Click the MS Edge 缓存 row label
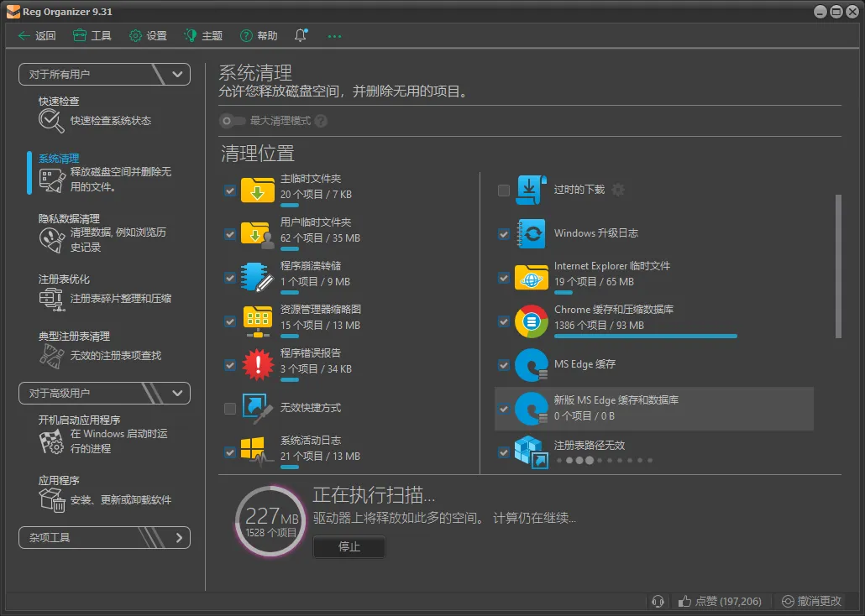This screenshot has width=865, height=616. coord(585,364)
